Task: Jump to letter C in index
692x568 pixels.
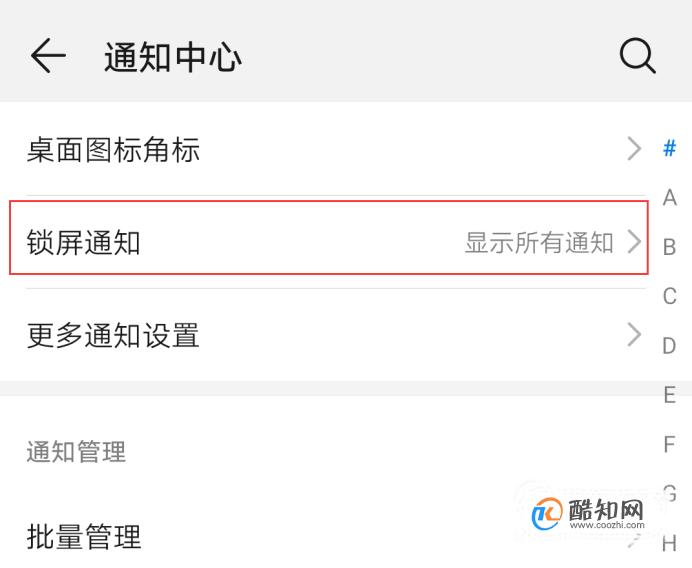Action: (x=669, y=296)
